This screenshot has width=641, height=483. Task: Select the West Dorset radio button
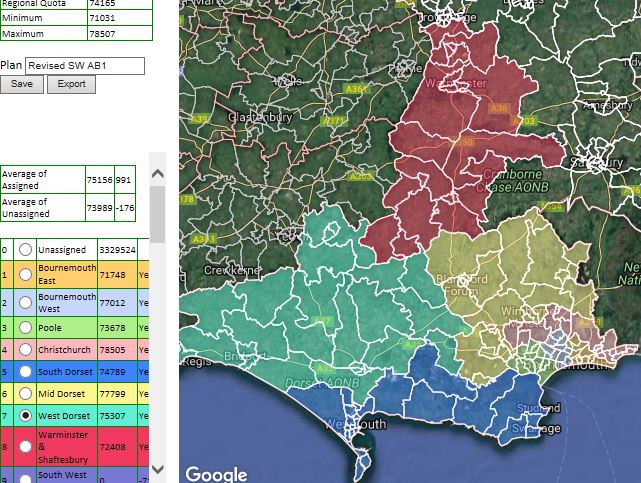[25, 416]
